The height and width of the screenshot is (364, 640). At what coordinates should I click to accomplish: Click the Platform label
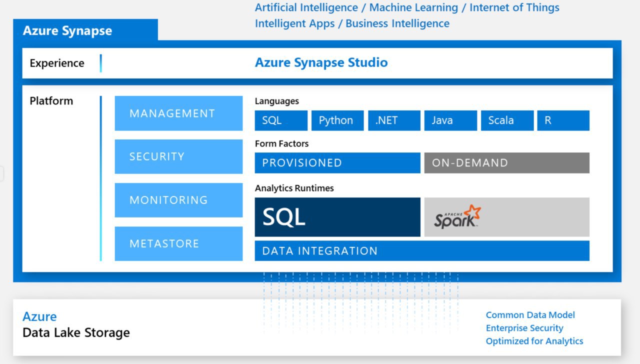(x=51, y=101)
